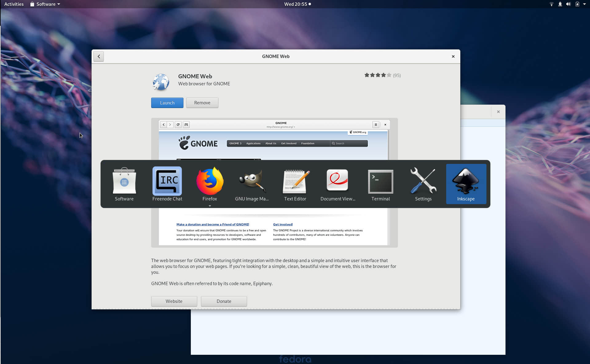This screenshot has width=590, height=364.
Task: Open the Software application menu in top bar
Action: pyautogui.click(x=45, y=4)
